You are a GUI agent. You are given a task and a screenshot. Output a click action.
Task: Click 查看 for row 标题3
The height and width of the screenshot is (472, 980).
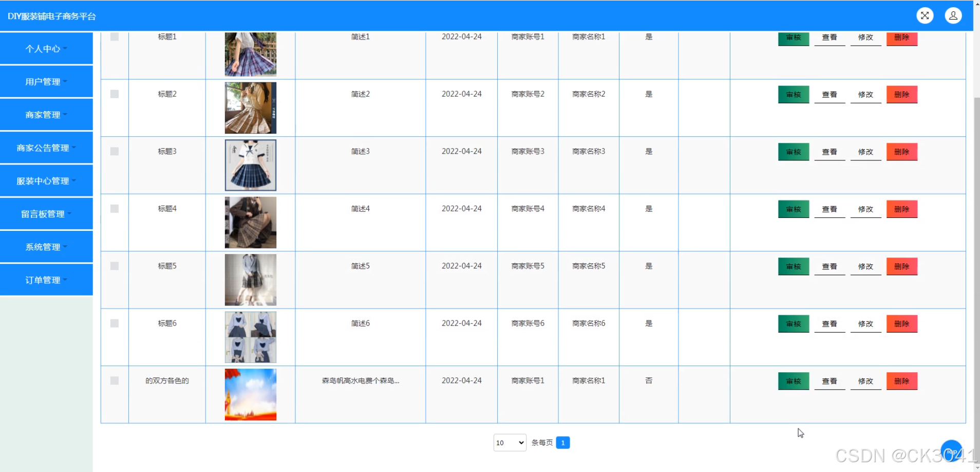tap(830, 152)
